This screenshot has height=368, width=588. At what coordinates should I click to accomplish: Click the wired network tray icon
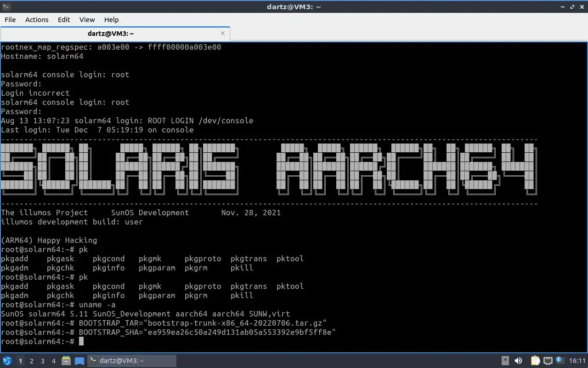click(x=548, y=361)
